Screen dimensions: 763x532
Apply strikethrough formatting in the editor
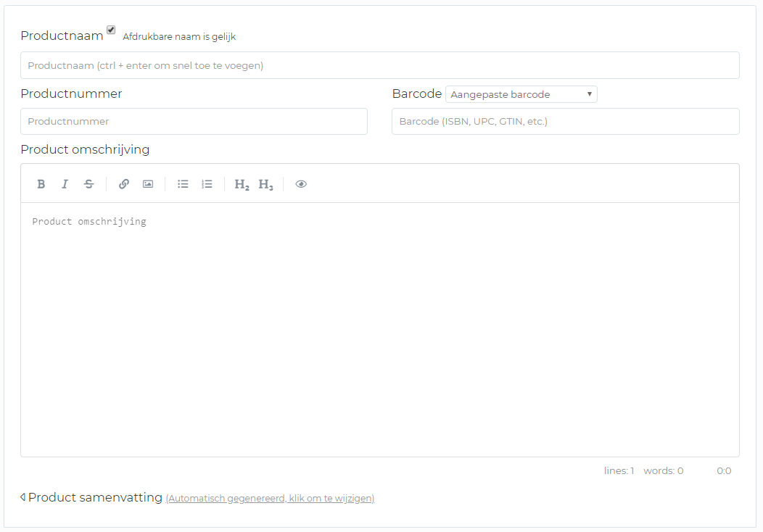pos(88,184)
